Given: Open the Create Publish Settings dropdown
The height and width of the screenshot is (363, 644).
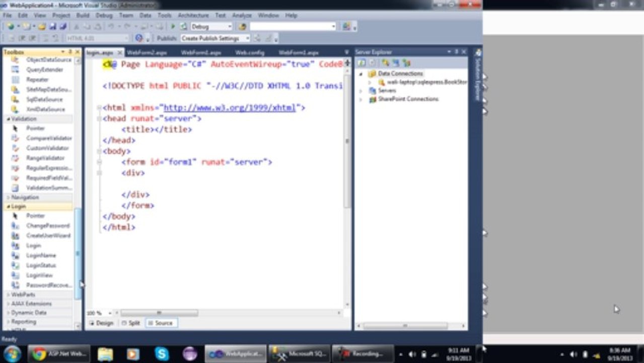Looking at the screenshot, I should click(215, 38).
